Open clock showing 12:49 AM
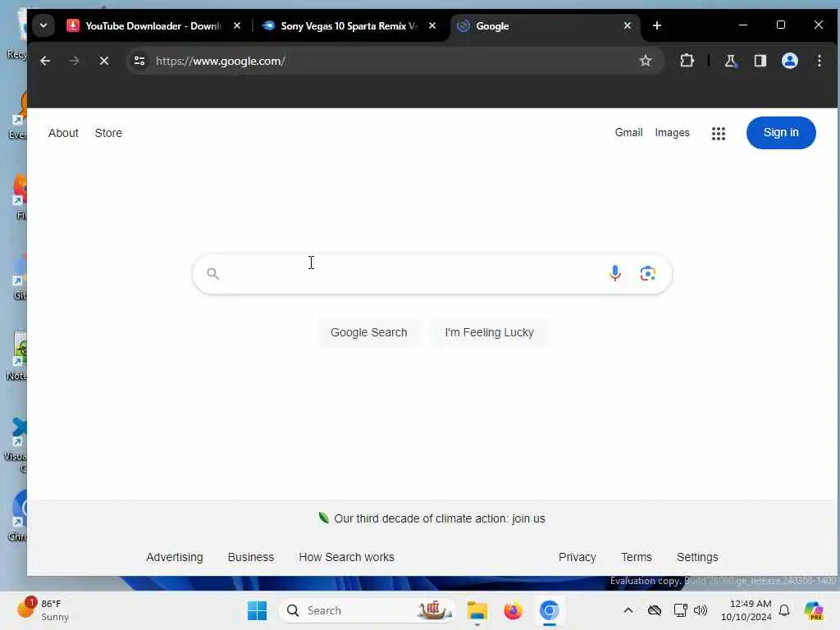This screenshot has width=840, height=630. tap(746, 610)
